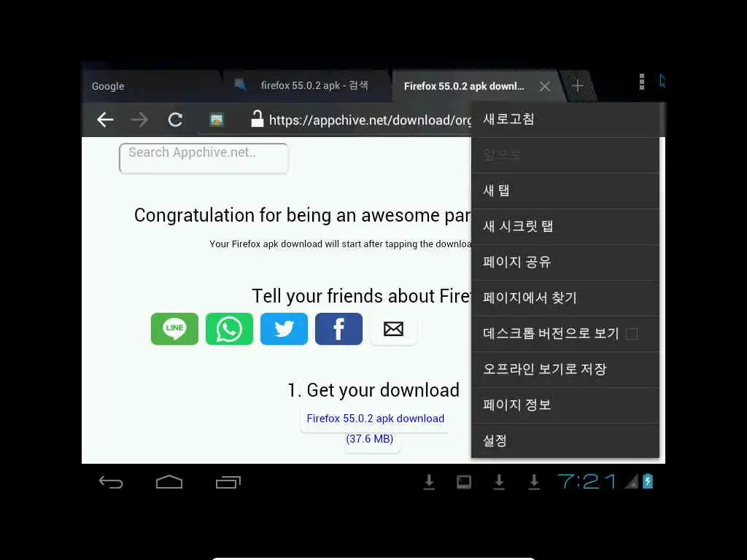747x560 pixels.
Task: Click the page favicon image icon
Action: [x=216, y=120]
